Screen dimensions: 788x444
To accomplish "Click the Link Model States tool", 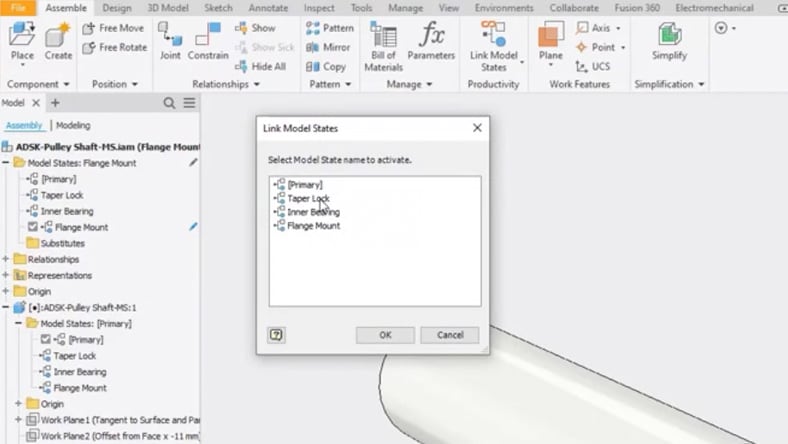I will [494, 46].
